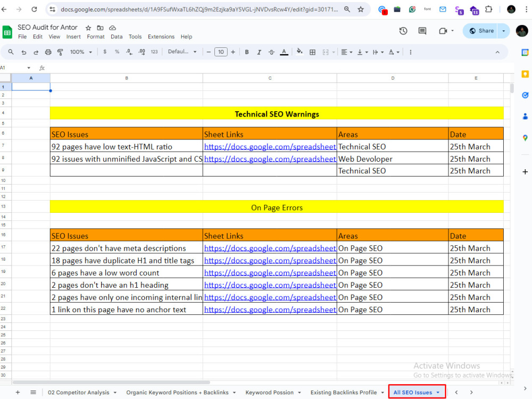Toggle bold formatting

247,52
